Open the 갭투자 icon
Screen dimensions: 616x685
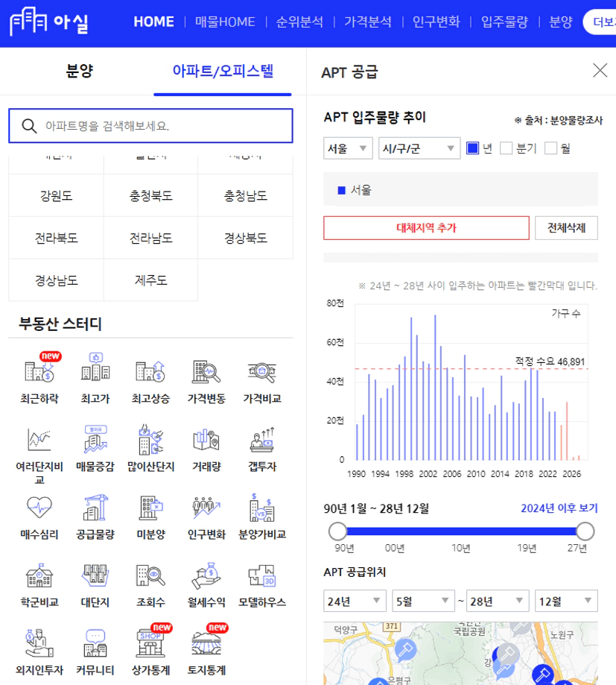pos(262,440)
